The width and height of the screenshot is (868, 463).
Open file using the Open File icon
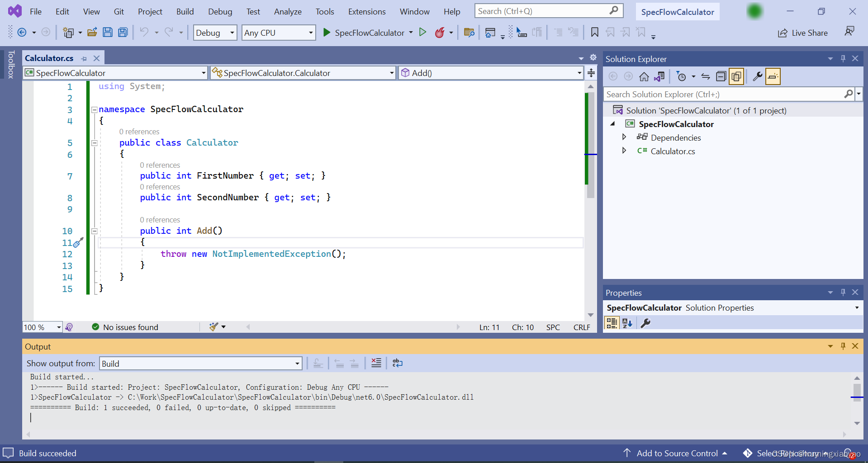tap(92, 32)
